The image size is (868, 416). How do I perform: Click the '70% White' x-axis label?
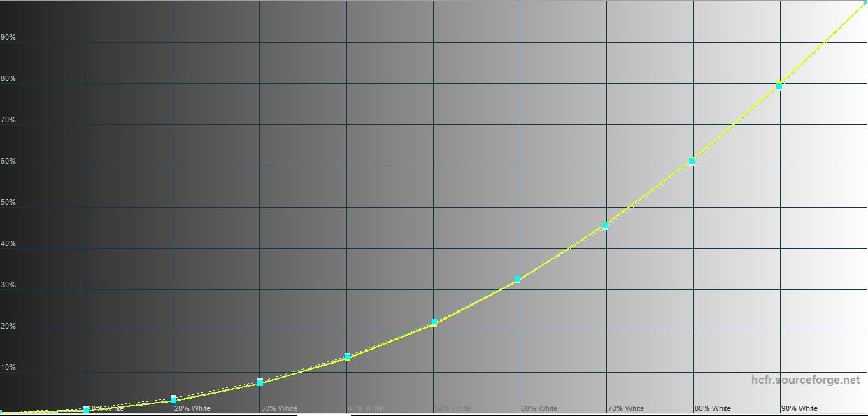(x=626, y=408)
